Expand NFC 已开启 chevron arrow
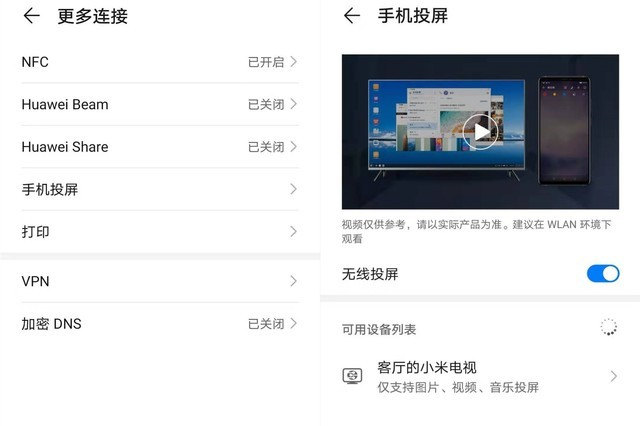640x426 pixels. click(x=293, y=62)
